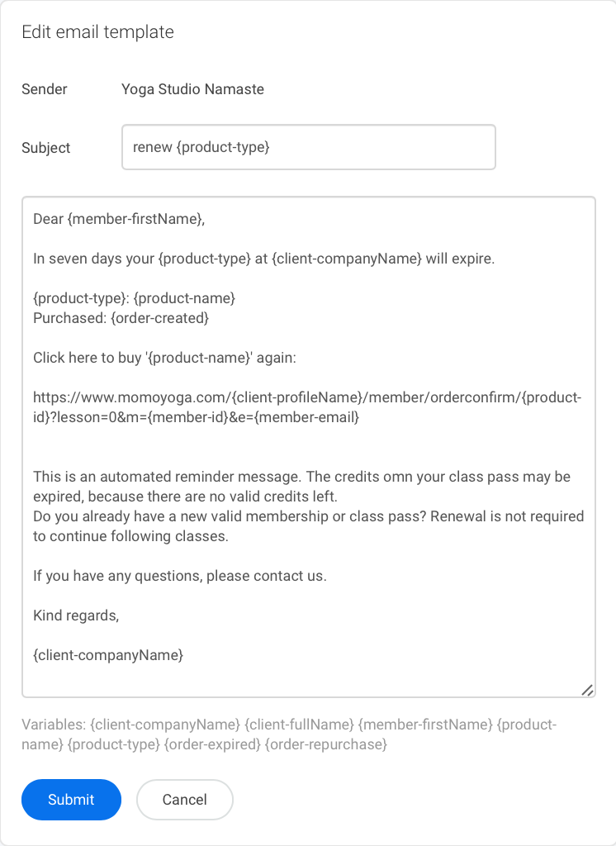The height and width of the screenshot is (846, 616).
Task: Place cursor on 'Dear {member-firstName},' line
Action: click(119, 218)
